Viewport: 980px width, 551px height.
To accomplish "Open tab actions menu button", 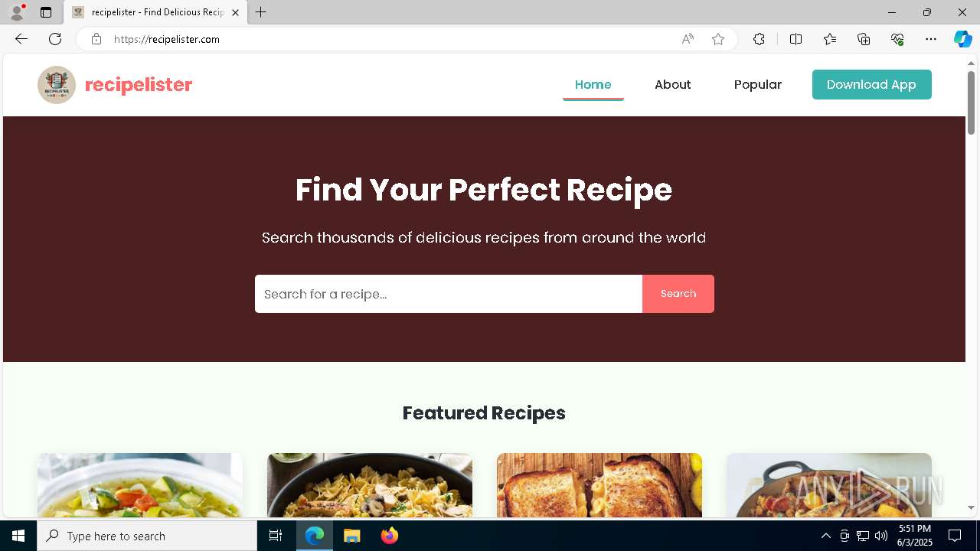I will click(46, 12).
